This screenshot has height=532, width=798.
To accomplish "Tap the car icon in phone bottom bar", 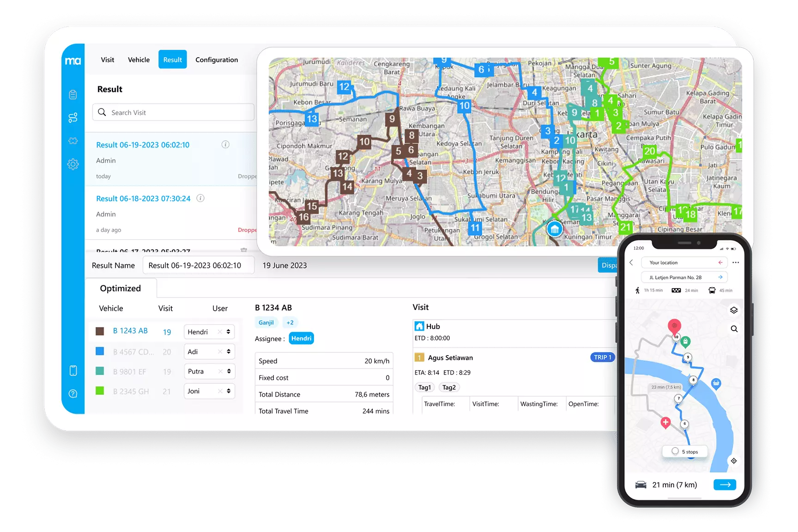I will point(641,484).
